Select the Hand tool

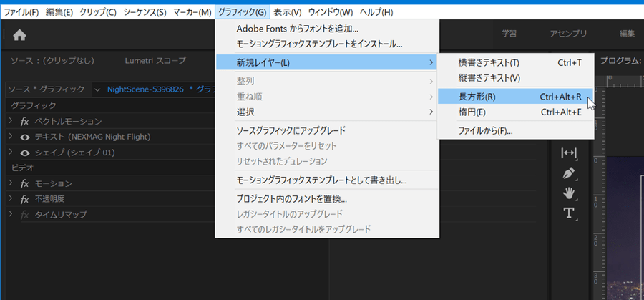tap(569, 193)
